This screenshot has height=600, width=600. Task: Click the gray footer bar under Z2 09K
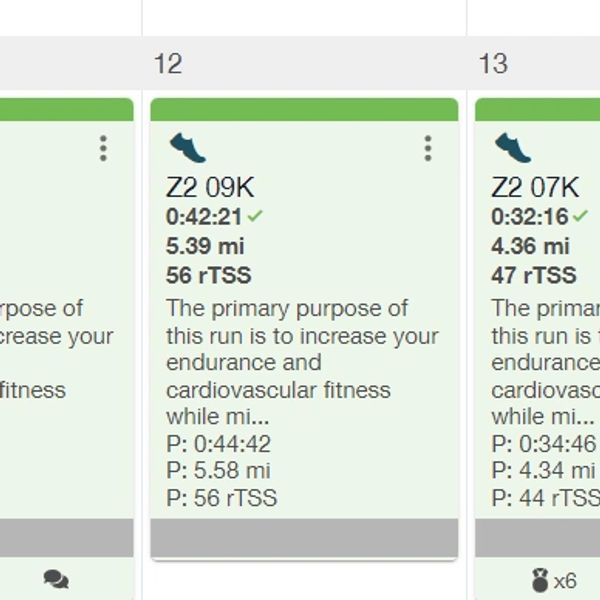(304, 539)
